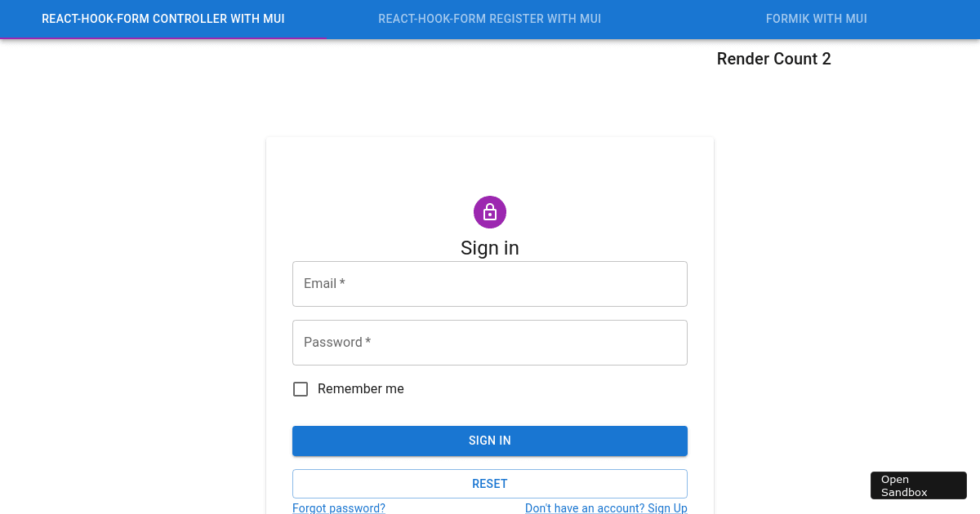
Task: Click the pink active-tab indicator underline
Action: 163,38
